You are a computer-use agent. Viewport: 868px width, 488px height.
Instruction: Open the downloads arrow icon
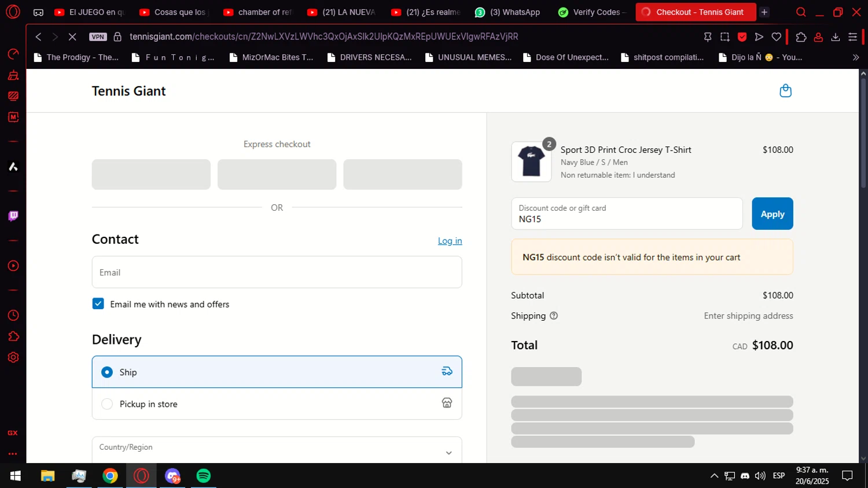(836, 36)
